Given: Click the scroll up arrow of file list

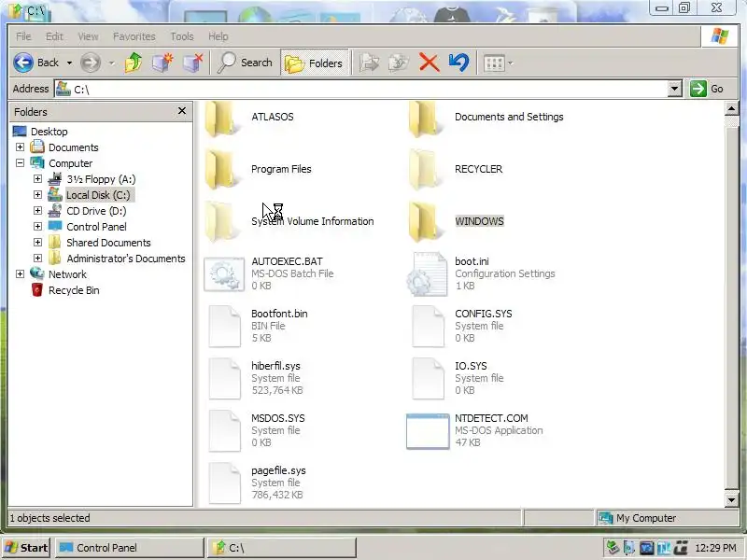Looking at the screenshot, I should tap(731, 108).
